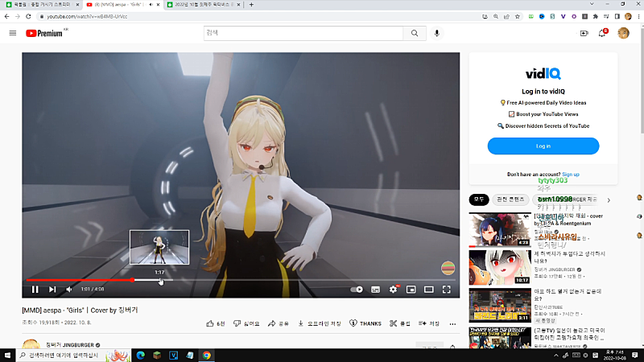Screen dimensions: 644x362
Task: Go to YouTube Premium home logo
Action: click(44, 33)
